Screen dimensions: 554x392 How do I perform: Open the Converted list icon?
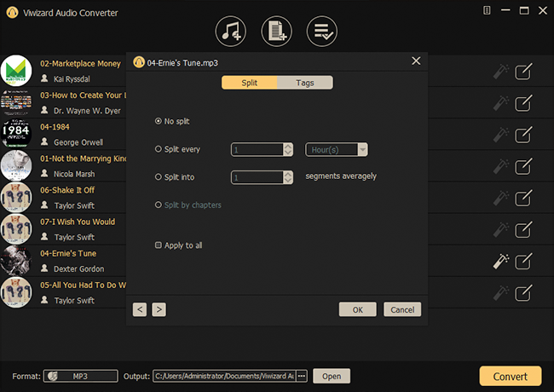pos(322,32)
